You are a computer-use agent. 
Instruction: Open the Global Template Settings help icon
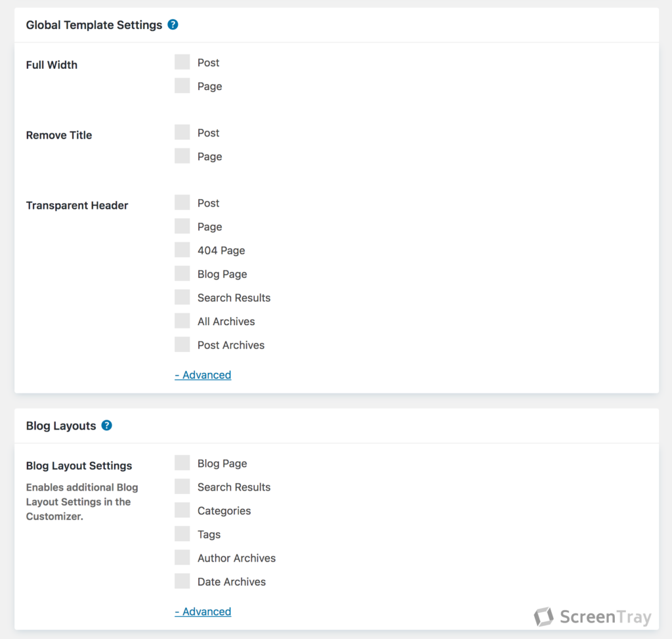tap(173, 24)
